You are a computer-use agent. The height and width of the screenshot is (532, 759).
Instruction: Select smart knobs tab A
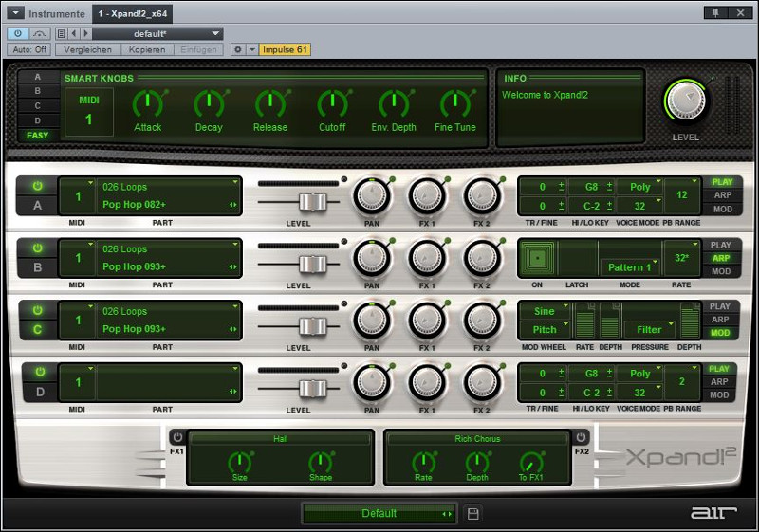(x=38, y=77)
